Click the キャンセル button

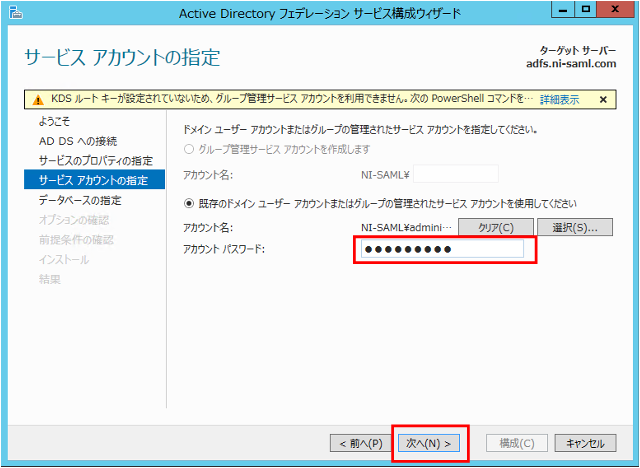pos(585,443)
